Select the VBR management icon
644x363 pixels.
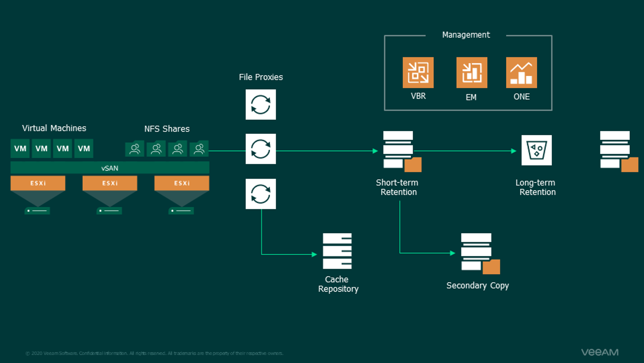coord(418,72)
